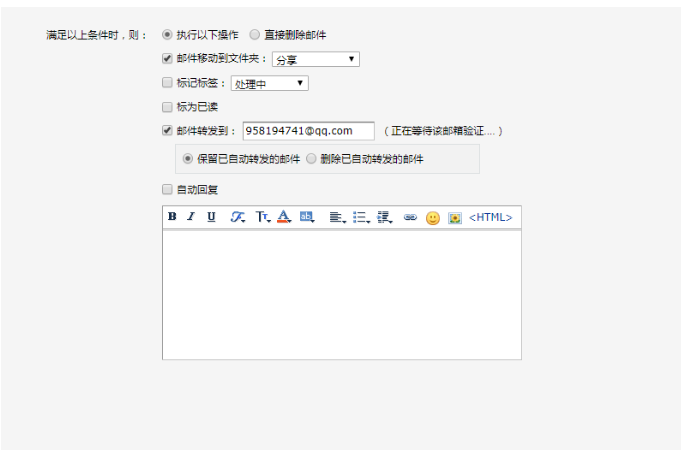Image resolution: width=681 pixels, height=454 pixels.
Task: Select the 直接删除邮件 radio button
Action: 255,35
